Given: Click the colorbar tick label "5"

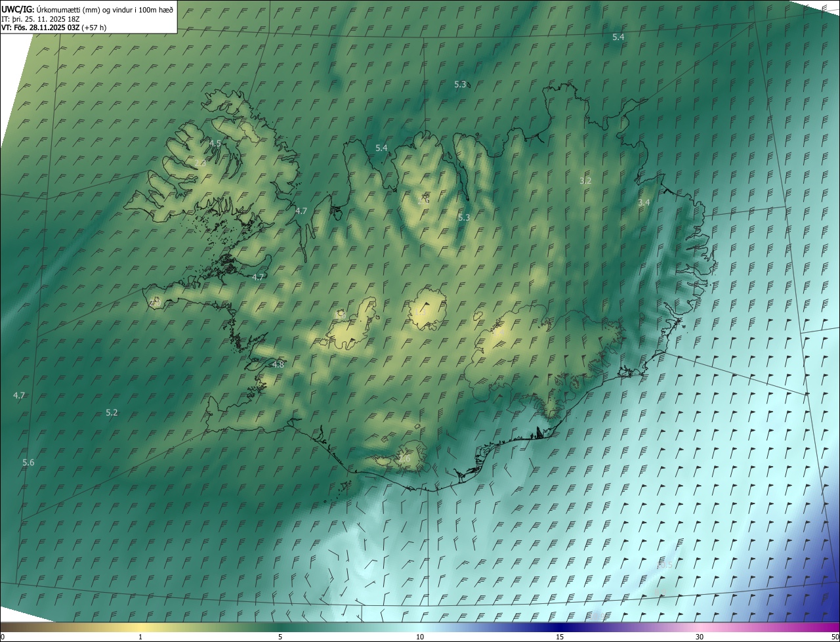Looking at the screenshot, I should coord(280,637).
